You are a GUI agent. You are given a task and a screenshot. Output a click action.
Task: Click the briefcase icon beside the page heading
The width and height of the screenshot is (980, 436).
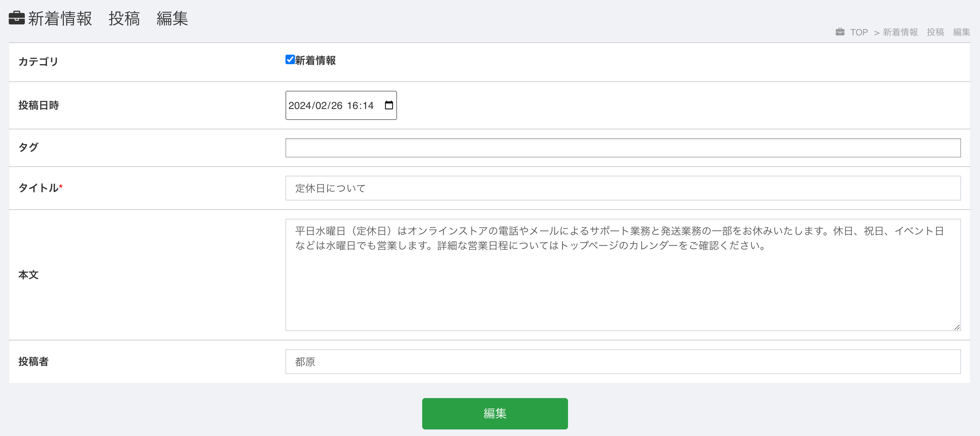pos(17,17)
